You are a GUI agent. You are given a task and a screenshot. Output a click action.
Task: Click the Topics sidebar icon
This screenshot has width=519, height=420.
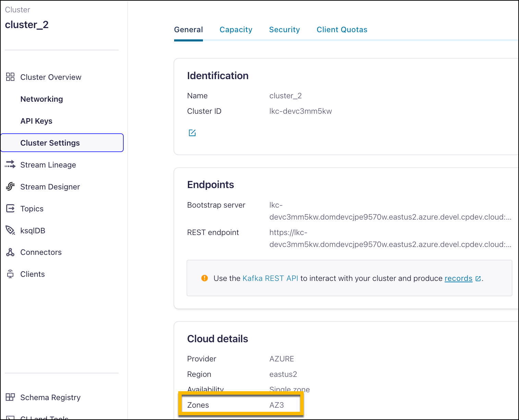tap(10, 208)
